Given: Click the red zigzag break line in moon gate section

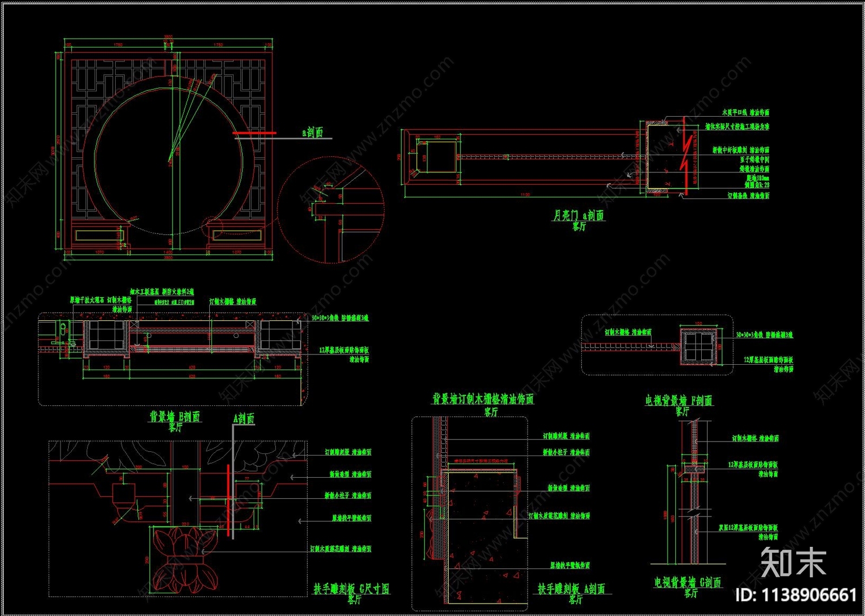Looking at the screenshot, I should [x=685, y=157].
